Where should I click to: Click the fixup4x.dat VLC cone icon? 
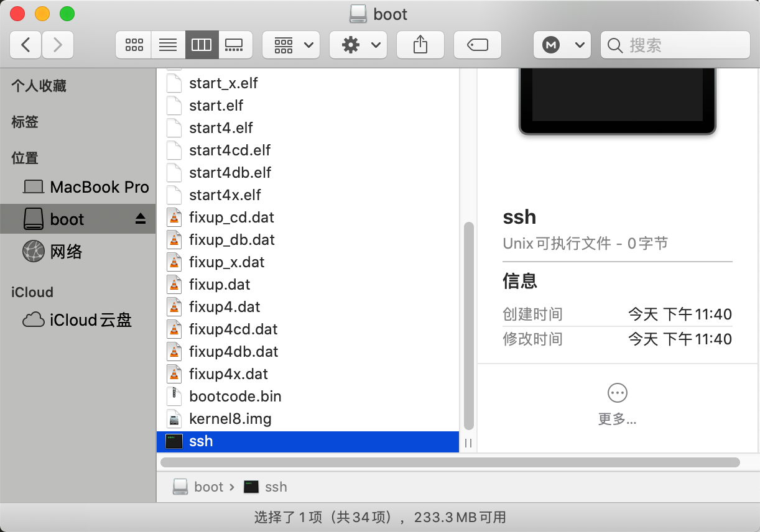click(x=175, y=374)
